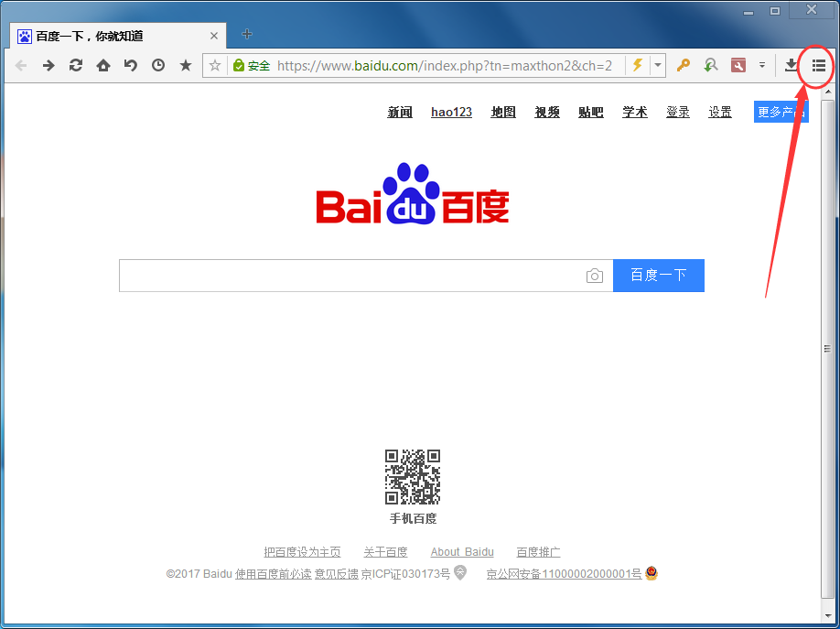Click the magnifier with green arrow icon
This screenshot has width=840, height=629.
tap(710, 65)
